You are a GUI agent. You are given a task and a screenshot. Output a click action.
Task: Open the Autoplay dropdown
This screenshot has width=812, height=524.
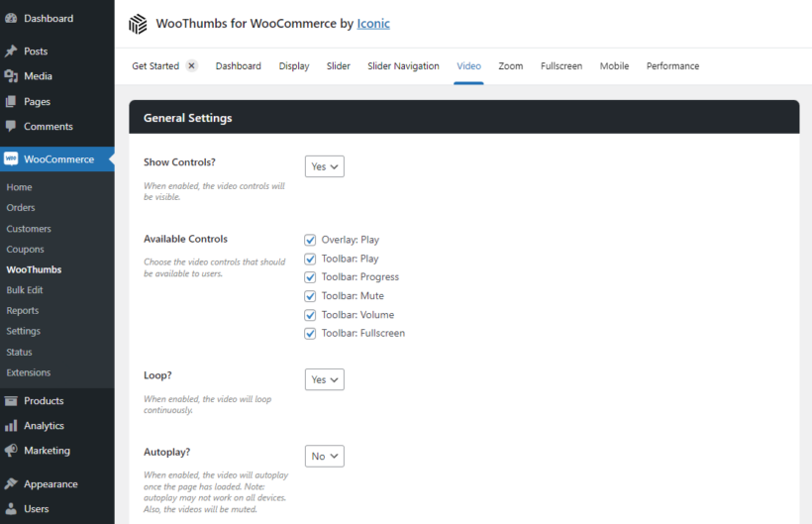pyautogui.click(x=324, y=456)
